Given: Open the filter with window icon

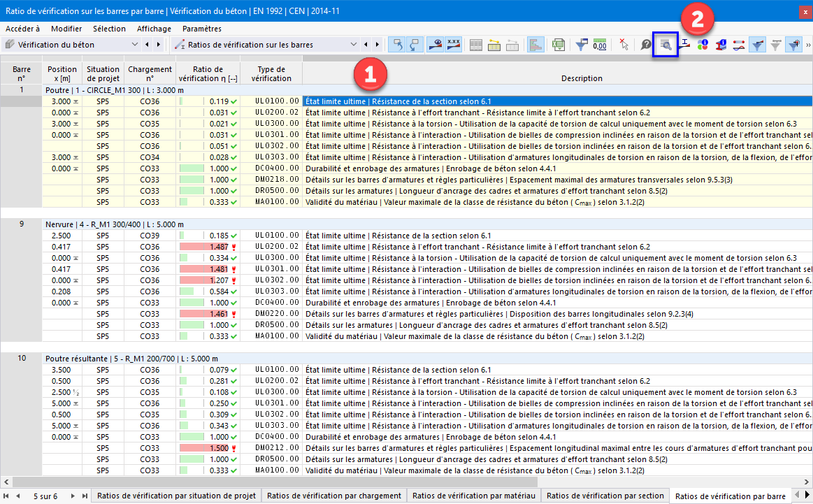Looking at the screenshot, I should (581, 45).
